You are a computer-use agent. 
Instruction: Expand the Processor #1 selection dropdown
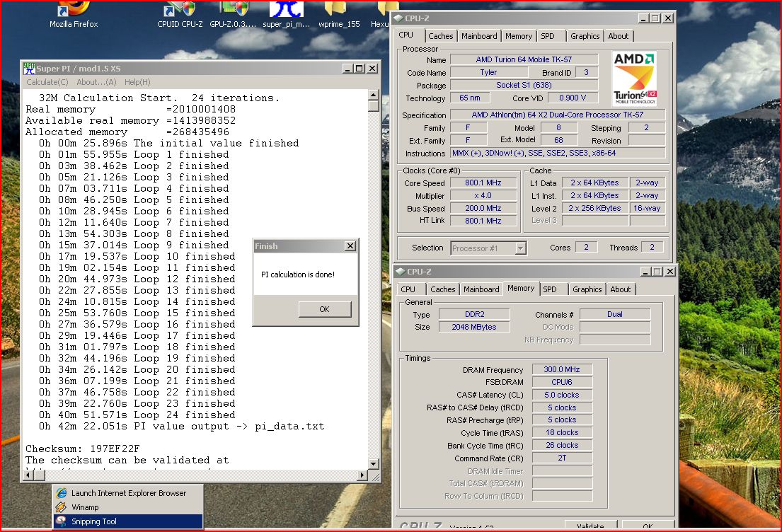[520, 248]
